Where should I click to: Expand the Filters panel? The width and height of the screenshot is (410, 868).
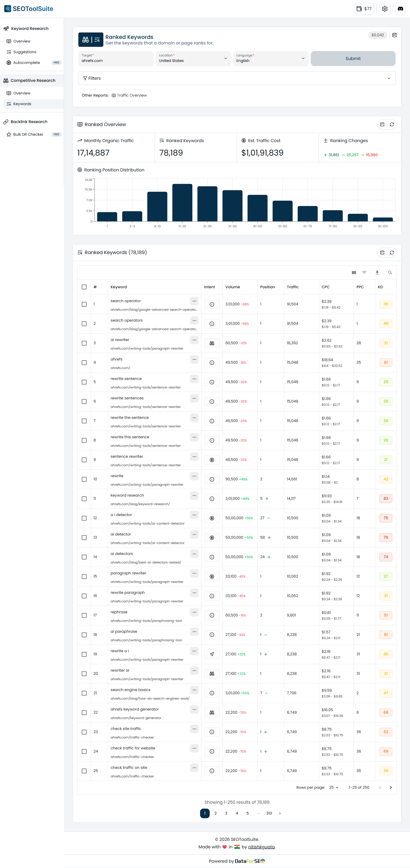(237, 78)
